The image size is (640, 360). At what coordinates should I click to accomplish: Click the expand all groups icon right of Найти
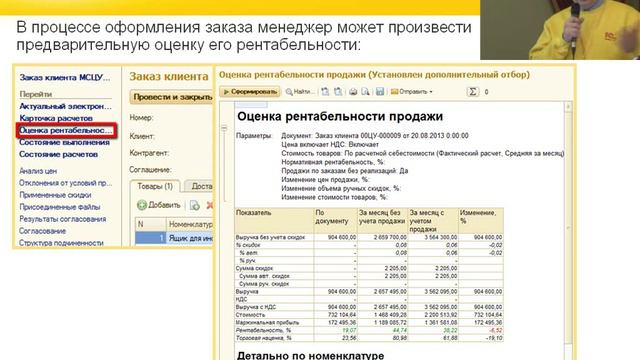[325, 92]
